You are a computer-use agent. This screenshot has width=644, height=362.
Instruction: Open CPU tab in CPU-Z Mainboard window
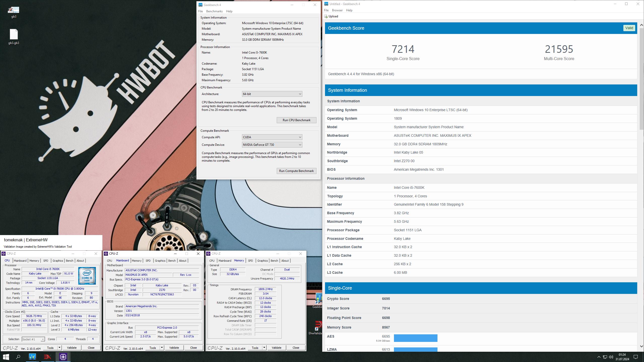coord(109,261)
